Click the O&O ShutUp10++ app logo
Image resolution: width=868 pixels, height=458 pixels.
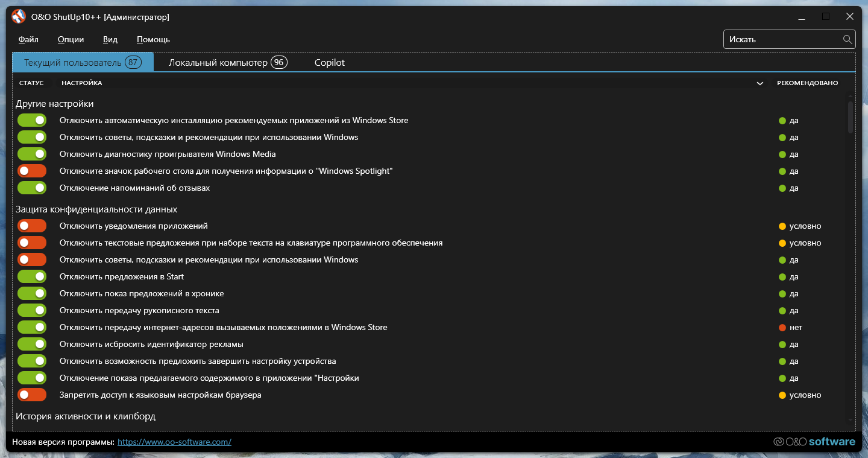click(x=19, y=17)
